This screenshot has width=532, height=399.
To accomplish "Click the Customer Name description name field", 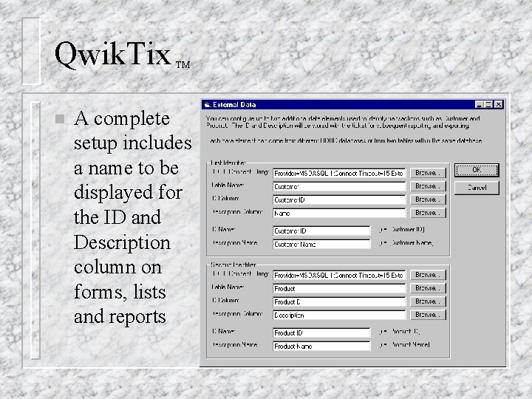I will pyautogui.click(x=321, y=245).
